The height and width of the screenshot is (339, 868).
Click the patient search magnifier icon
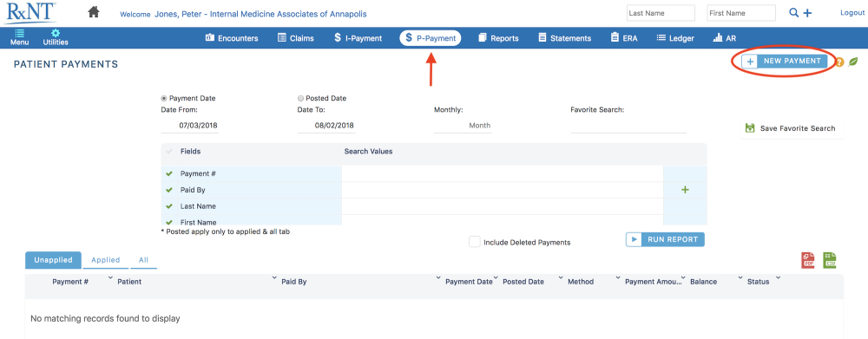(794, 13)
